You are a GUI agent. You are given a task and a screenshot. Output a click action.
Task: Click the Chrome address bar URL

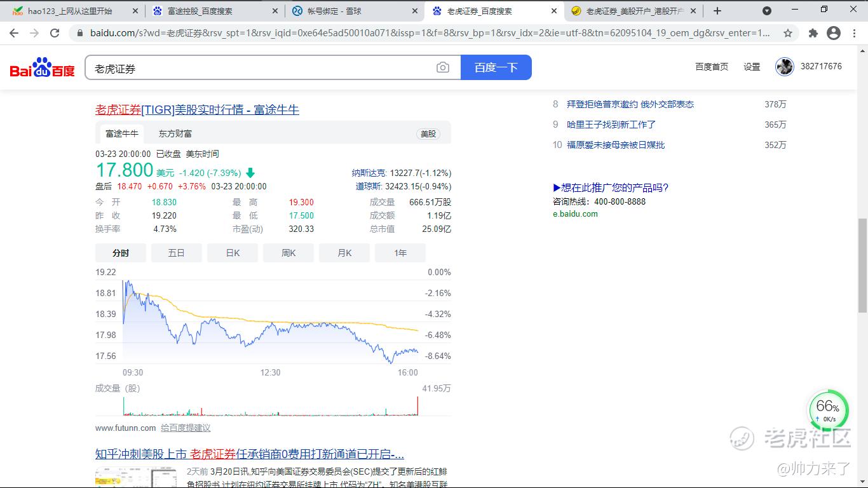click(430, 33)
